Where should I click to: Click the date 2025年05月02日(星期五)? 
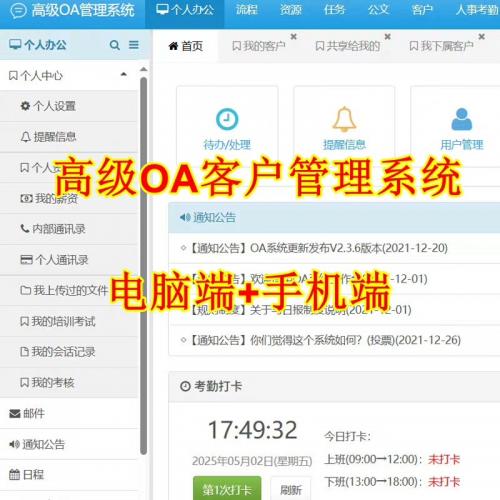[252, 461]
